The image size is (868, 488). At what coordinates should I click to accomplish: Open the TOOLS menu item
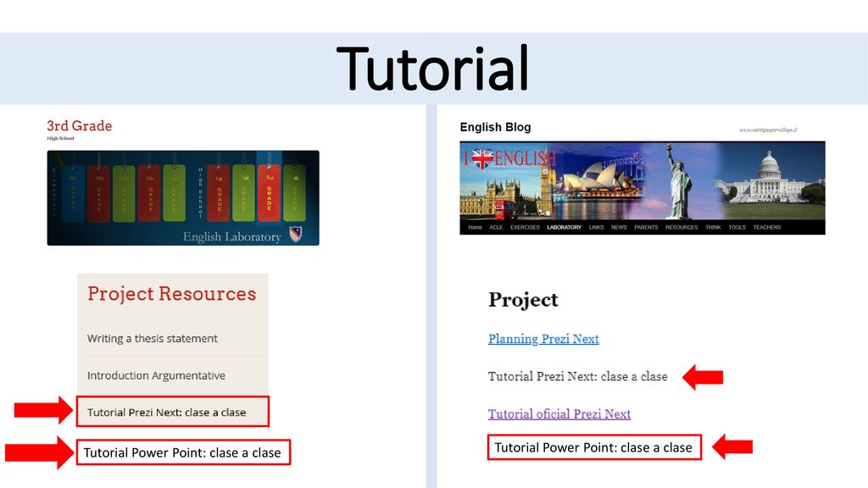[737, 227]
